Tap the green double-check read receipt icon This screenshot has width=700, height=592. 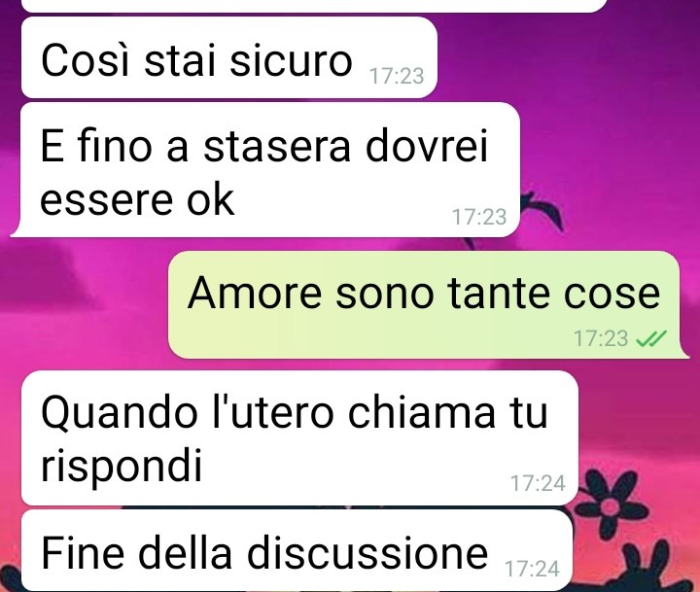tap(651, 338)
